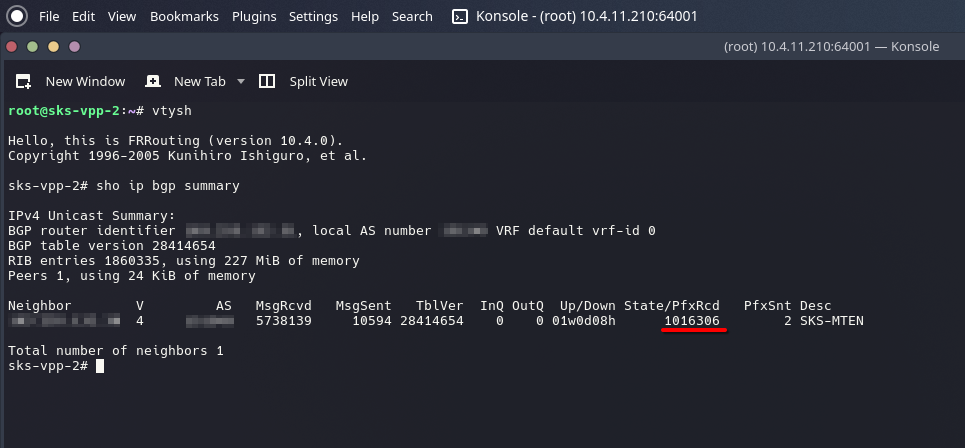Click the 'Neighbor' column header

(39, 306)
